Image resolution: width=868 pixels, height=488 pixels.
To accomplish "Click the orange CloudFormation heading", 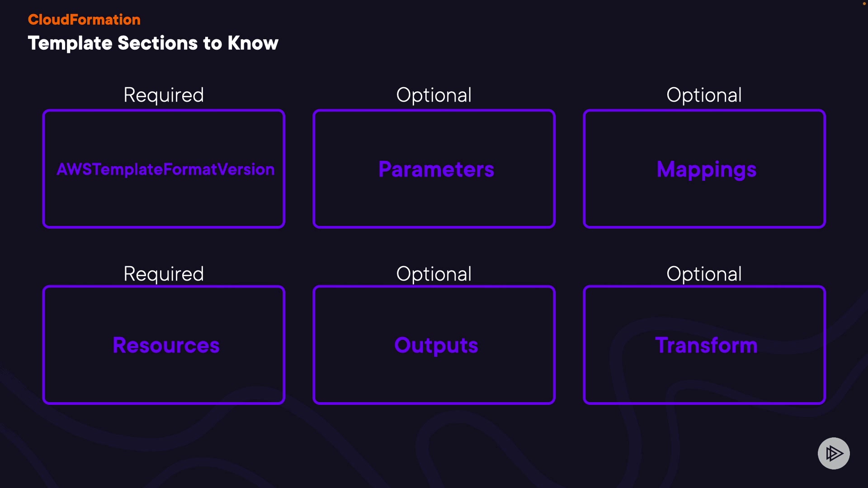I will pyautogui.click(x=84, y=19).
